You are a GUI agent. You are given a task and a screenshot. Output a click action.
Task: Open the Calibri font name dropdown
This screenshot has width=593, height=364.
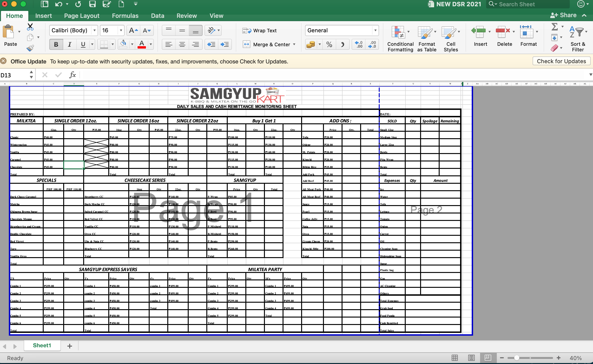pyautogui.click(x=95, y=30)
